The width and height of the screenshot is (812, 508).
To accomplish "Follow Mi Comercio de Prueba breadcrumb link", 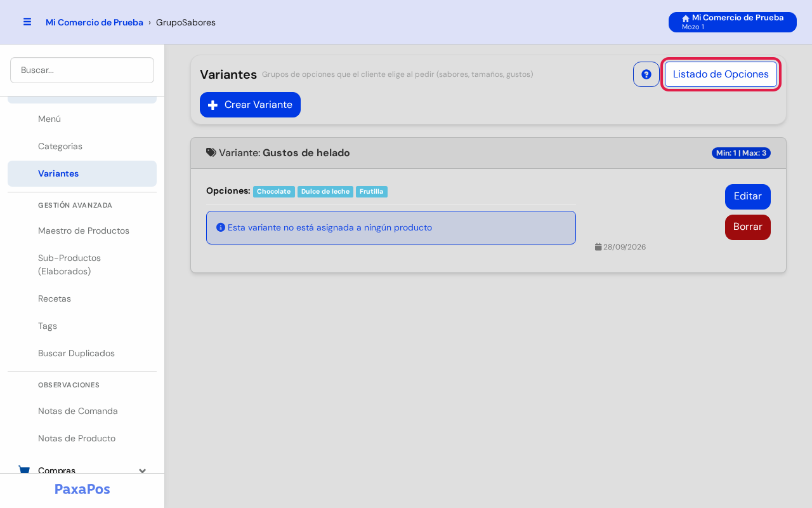I will pyautogui.click(x=95, y=22).
